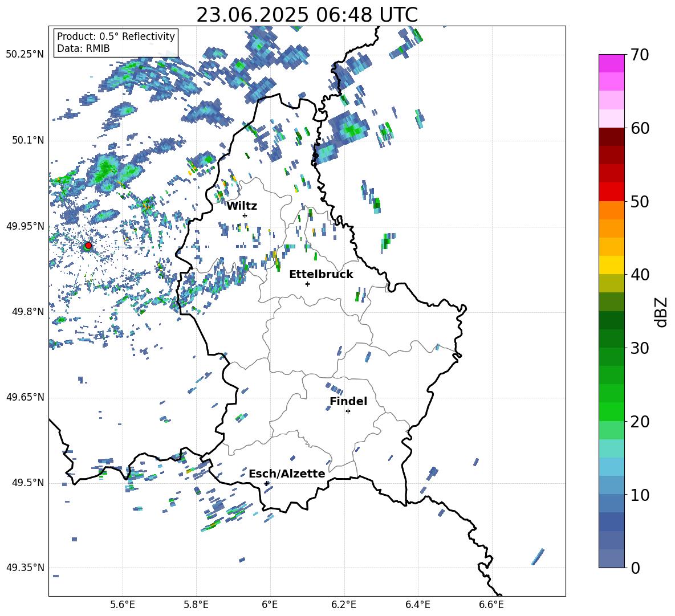Click the 49.95°N latitude label

[x=25, y=226]
